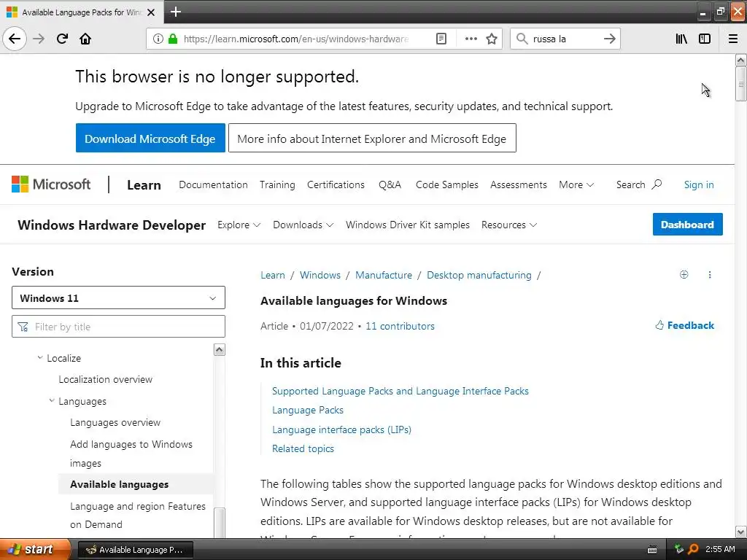This screenshot has width=747, height=560.
Task: Open Languages overview in the tree
Action: pyautogui.click(x=115, y=422)
